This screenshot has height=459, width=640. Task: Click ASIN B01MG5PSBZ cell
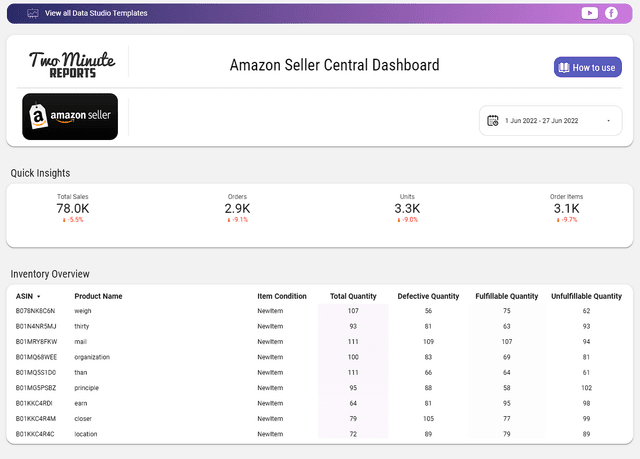pyautogui.click(x=36, y=388)
